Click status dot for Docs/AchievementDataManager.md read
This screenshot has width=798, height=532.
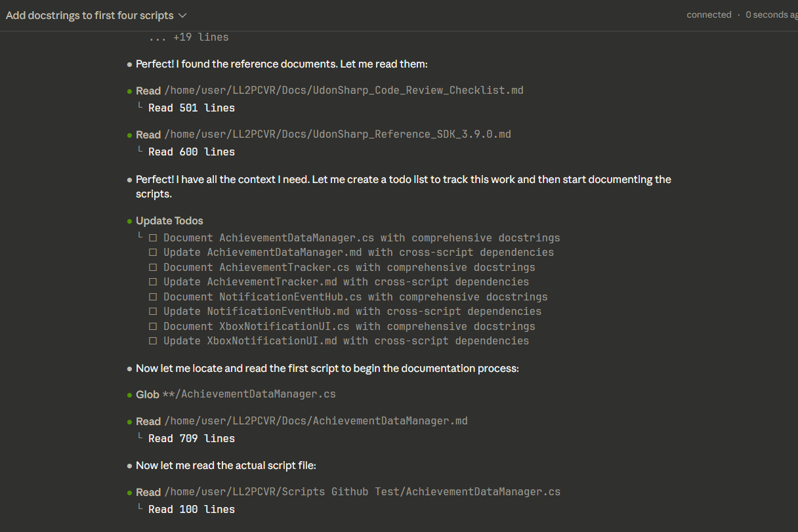[x=130, y=422]
